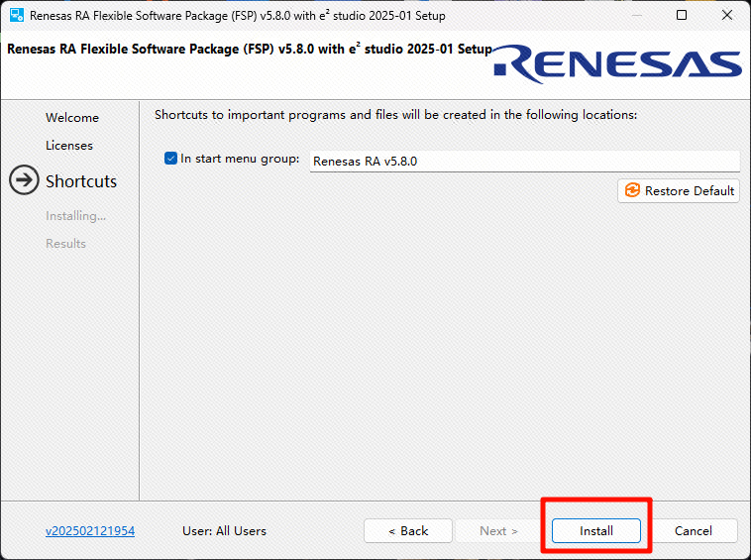Click the Results step label

pos(65,244)
